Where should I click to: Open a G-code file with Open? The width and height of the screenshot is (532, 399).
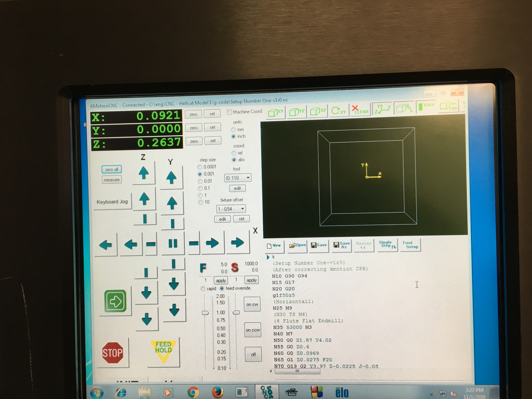pos(298,245)
